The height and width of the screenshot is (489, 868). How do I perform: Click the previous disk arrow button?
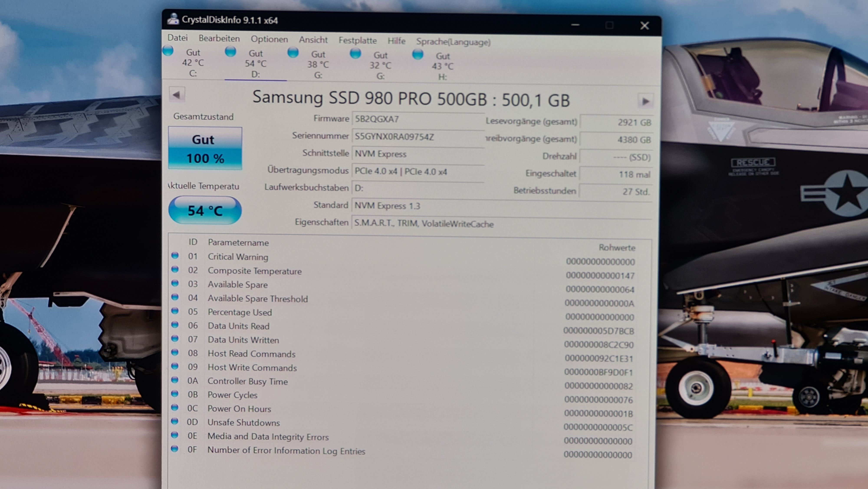(x=177, y=95)
